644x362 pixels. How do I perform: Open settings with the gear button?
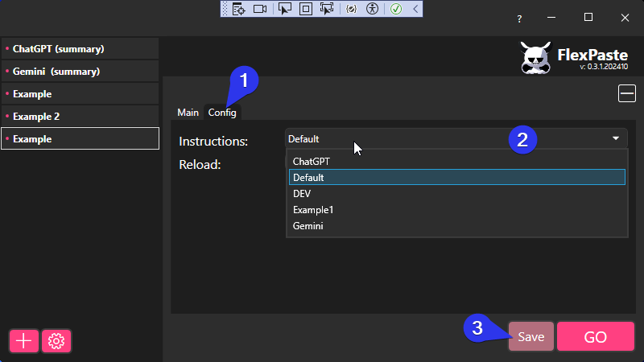point(56,341)
